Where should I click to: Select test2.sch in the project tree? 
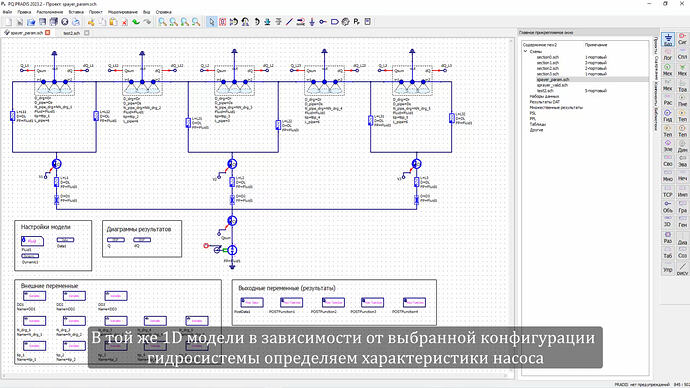click(x=545, y=91)
